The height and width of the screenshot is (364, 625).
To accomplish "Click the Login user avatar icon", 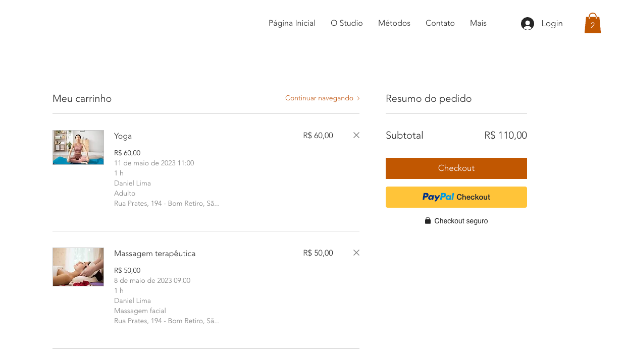I will (528, 24).
